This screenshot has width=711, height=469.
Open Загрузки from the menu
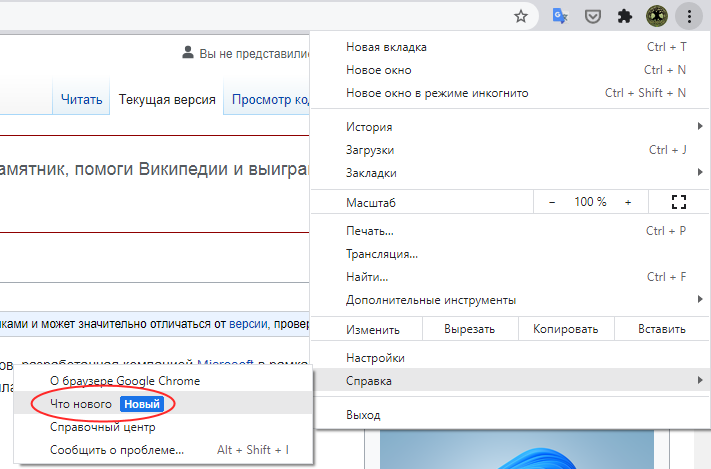[x=510, y=150]
